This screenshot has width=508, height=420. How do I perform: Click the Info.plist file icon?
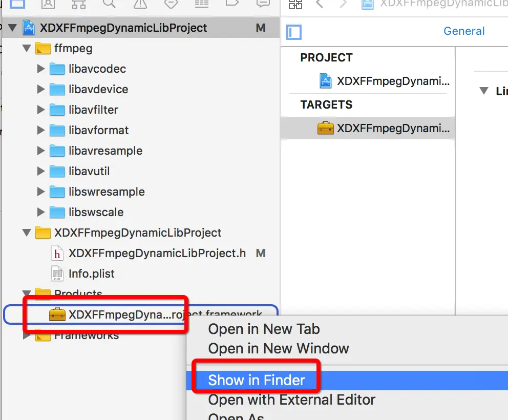click(57, 274)
